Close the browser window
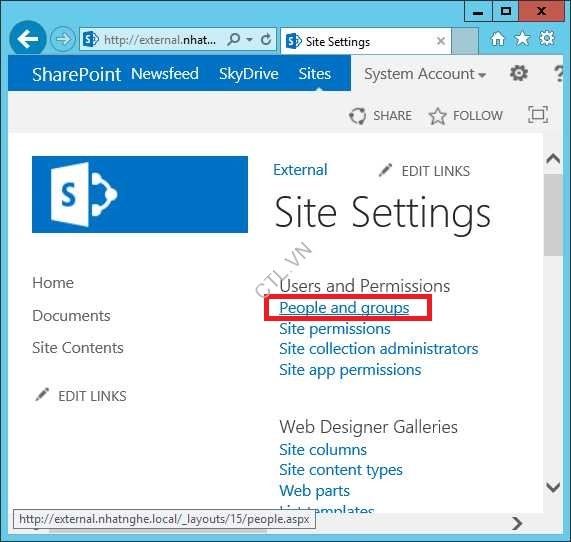 (541, 12)
